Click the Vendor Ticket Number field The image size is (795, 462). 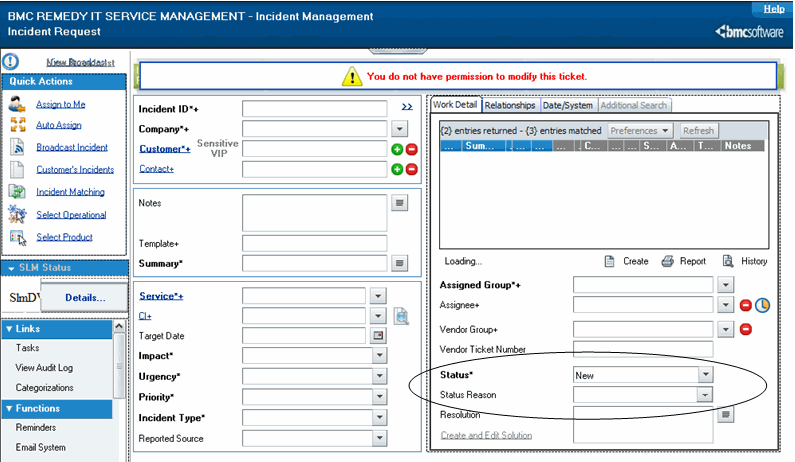[x=643, y=349]
